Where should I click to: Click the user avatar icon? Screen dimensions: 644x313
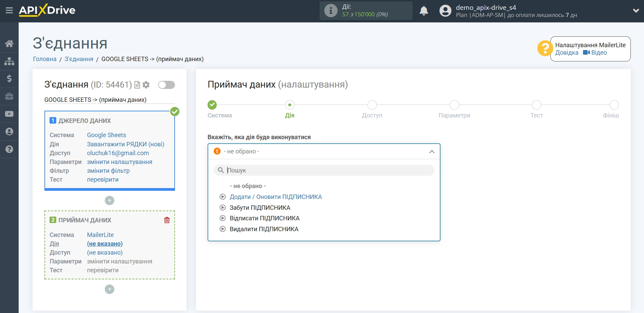pos(445,11)
